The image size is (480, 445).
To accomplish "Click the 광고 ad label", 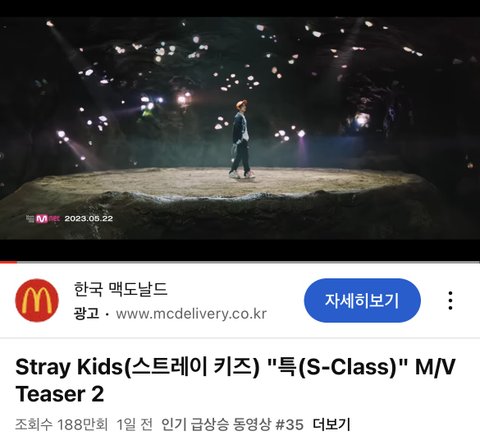I will [x=86, y=314].
